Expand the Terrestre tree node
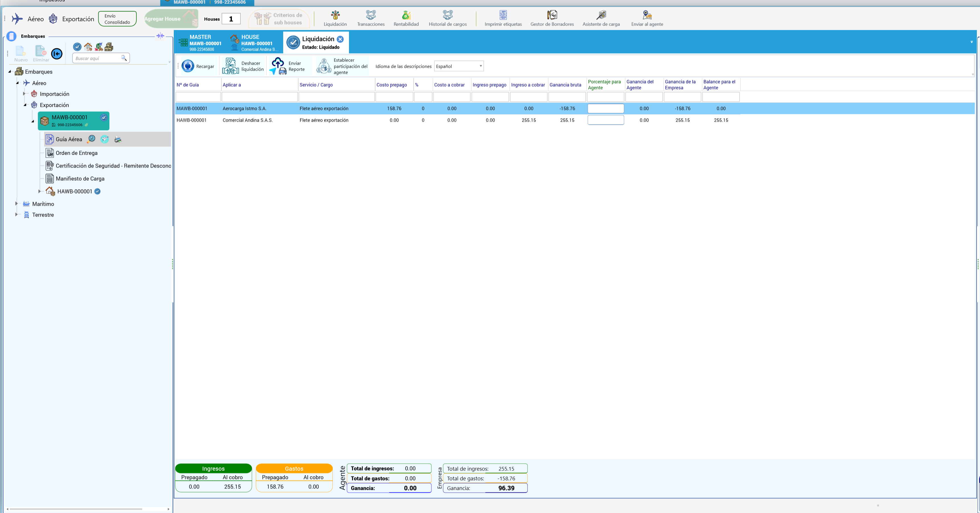The image size is (980, 513). click(16, 215)
